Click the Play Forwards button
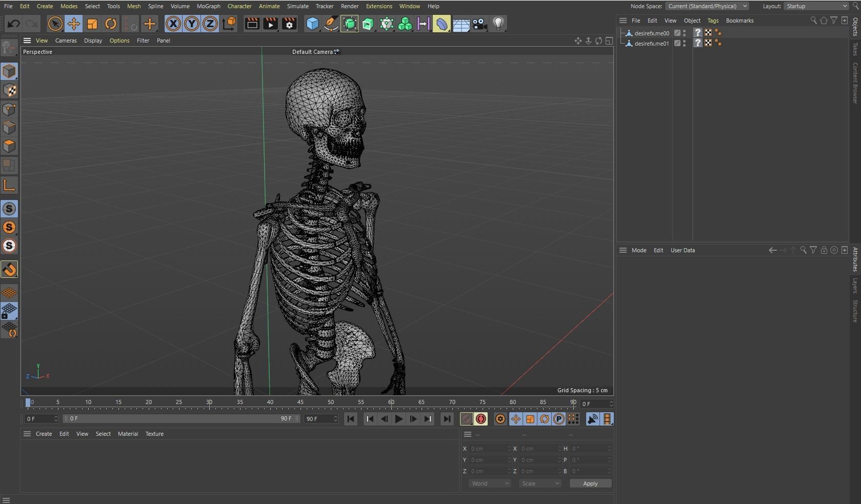The width and height of the screenshot is (861, 504). [x=398, y=419]
